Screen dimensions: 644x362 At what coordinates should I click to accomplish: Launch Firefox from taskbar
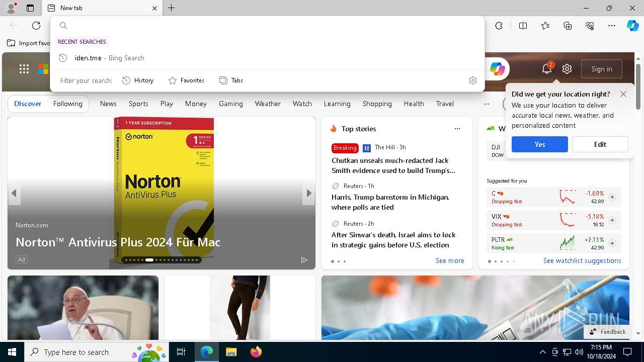coord(256,352)
